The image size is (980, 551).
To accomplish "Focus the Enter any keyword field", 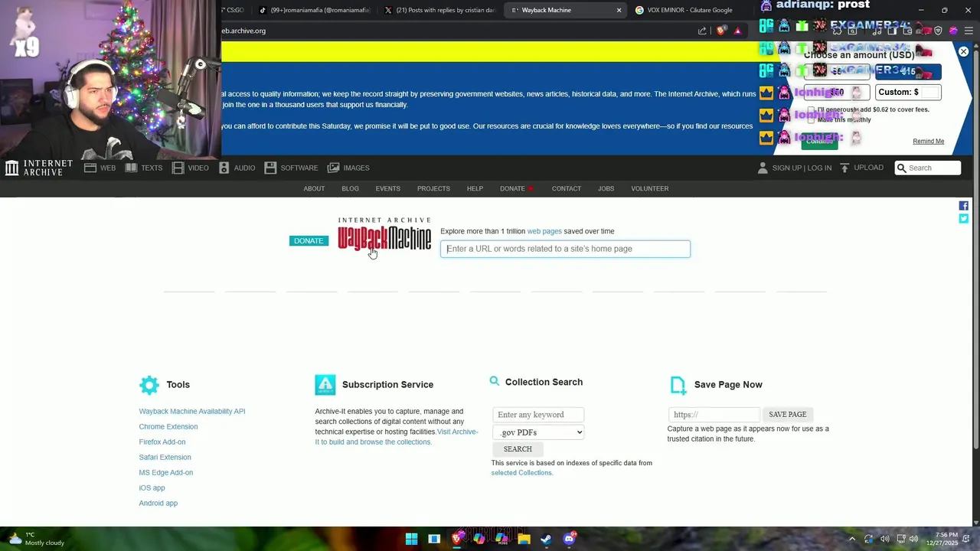I will 538,415.
